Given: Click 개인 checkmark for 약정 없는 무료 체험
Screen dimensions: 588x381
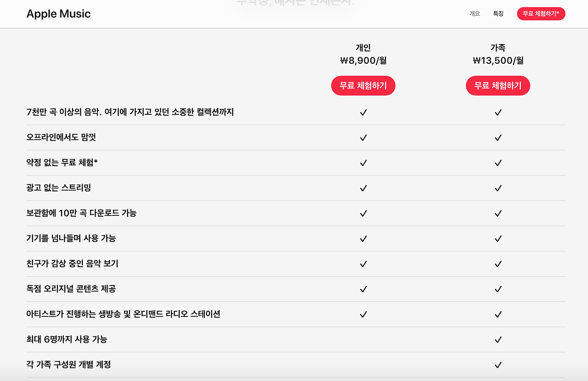Looking at the screenshot, I should point(363,163).
